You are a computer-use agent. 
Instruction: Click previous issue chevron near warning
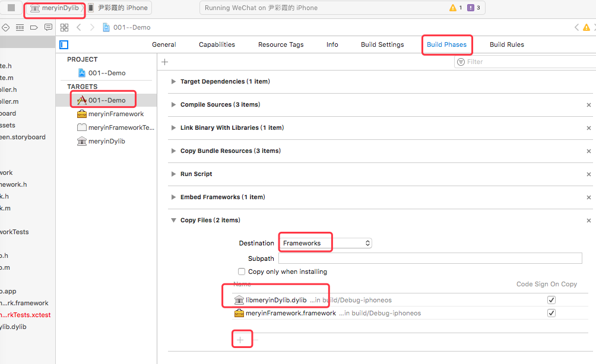pos(576,27)
